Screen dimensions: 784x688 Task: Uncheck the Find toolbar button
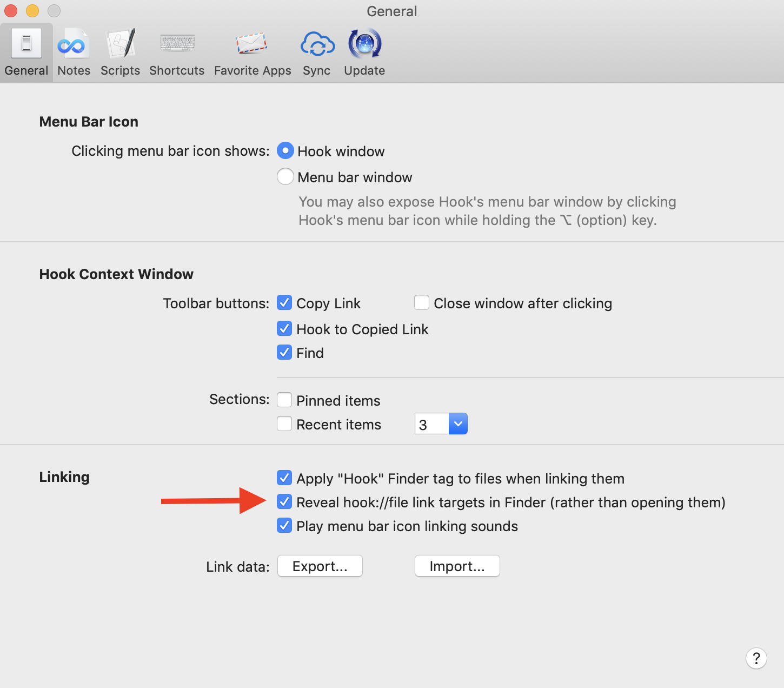click(284, 353)
